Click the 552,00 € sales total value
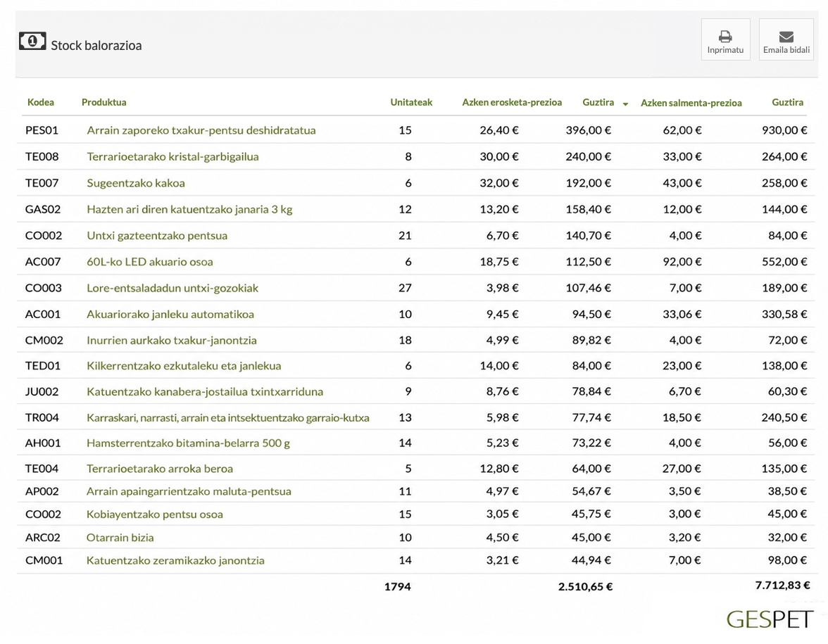This screenshot has height=644, width=828. click(784, 262)
